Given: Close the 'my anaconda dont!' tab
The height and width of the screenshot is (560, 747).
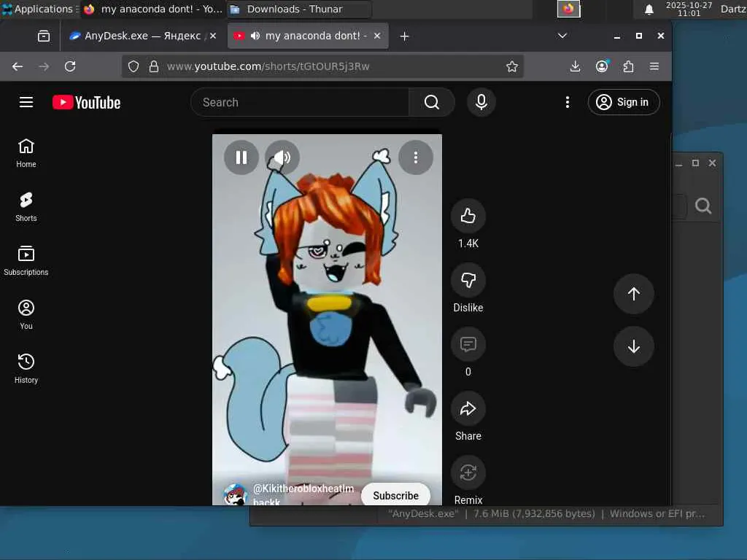Looking at the screenshot, I should 377,36.
